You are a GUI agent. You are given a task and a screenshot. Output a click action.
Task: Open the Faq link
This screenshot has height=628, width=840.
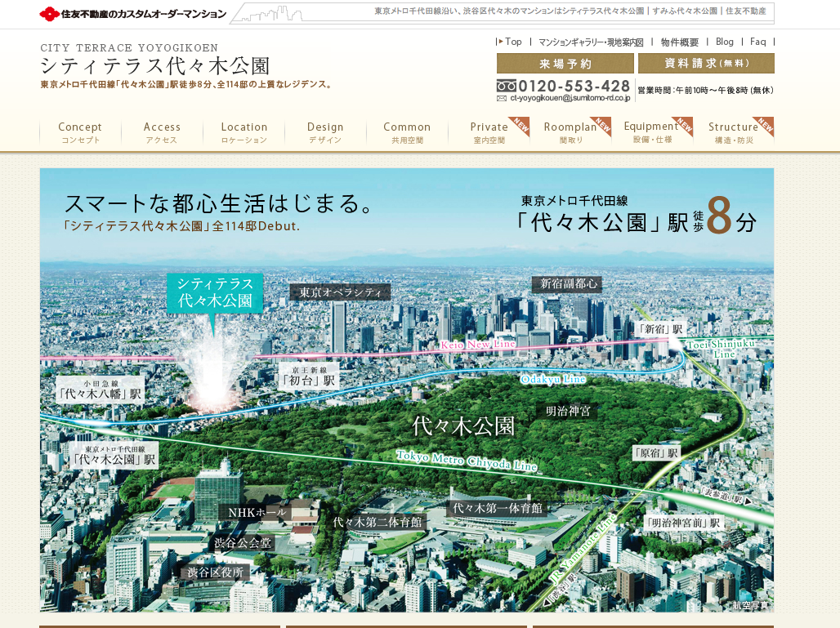(757, 42)
